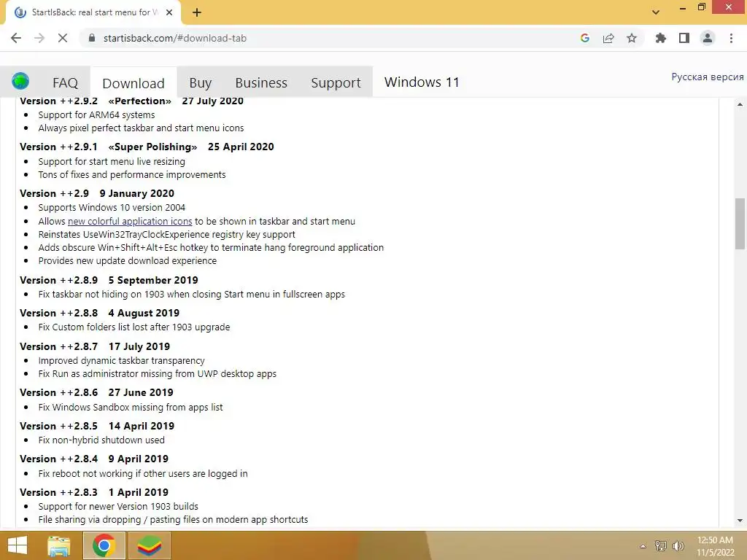Open the taskbar clock and date
747x560 pixels.
pyautogui.click(x=715, y=546)
